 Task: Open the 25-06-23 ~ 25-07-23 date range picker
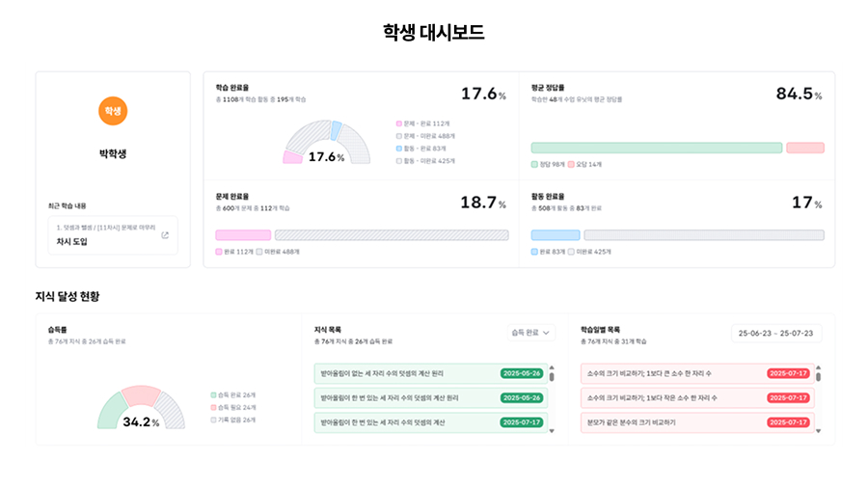775,333
